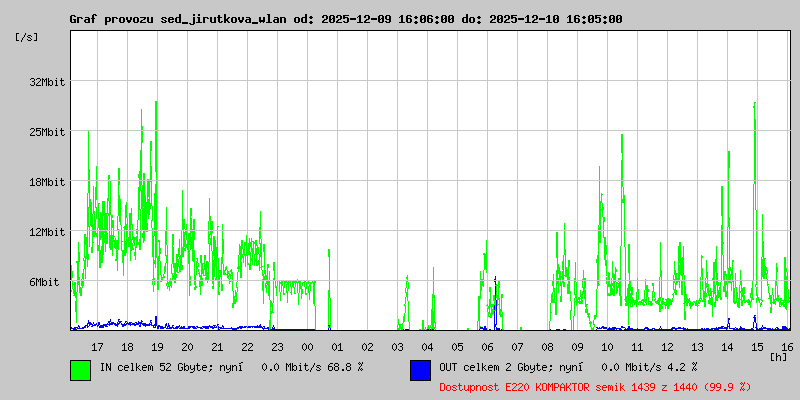Click hour label 17 on time axis
This screenshot has width=800, height=400.
tap(97, 347)
